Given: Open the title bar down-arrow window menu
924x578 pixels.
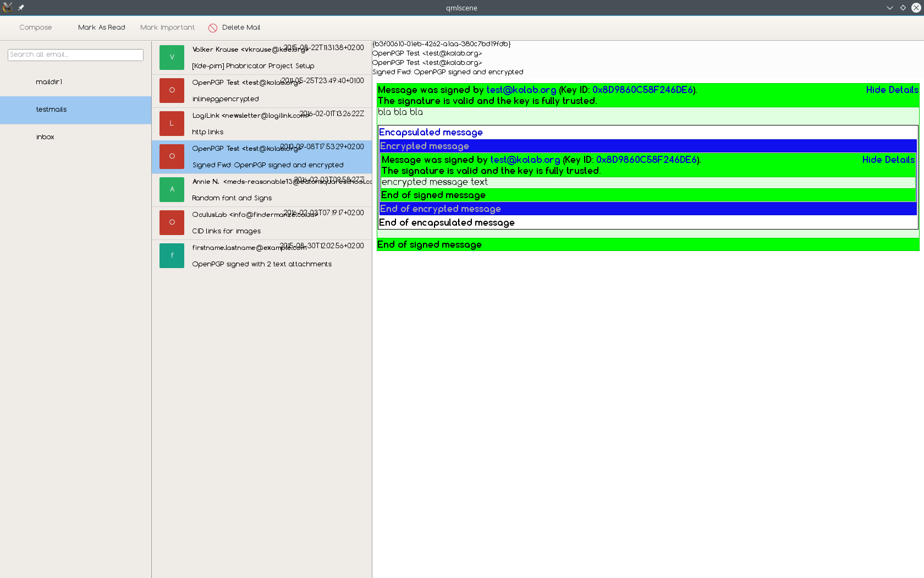Looking at the screenshot, I should [x=889, y=8].
